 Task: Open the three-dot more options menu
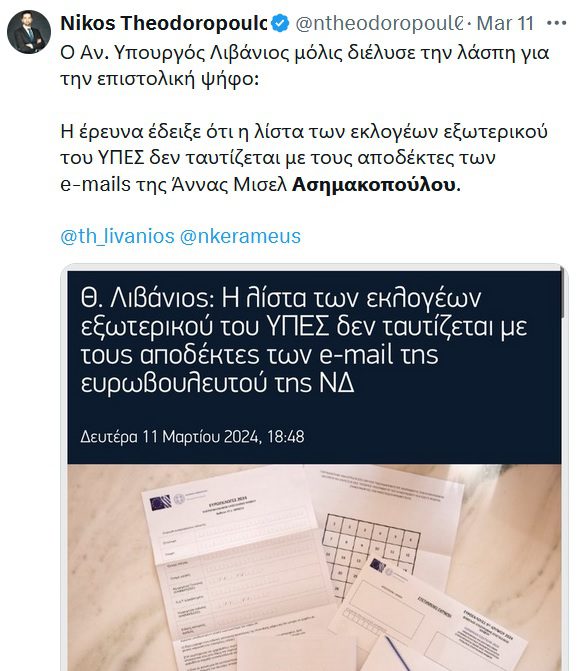(x=556, y=23)
